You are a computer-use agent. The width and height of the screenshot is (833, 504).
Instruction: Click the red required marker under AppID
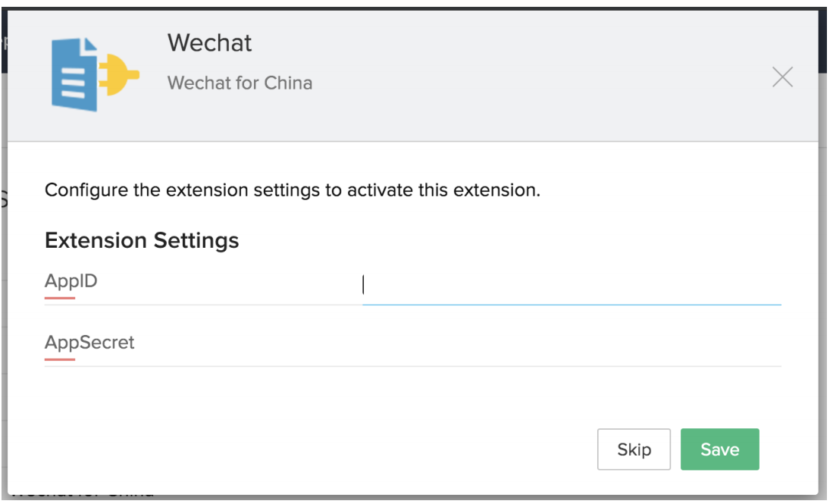coord(60,298)
